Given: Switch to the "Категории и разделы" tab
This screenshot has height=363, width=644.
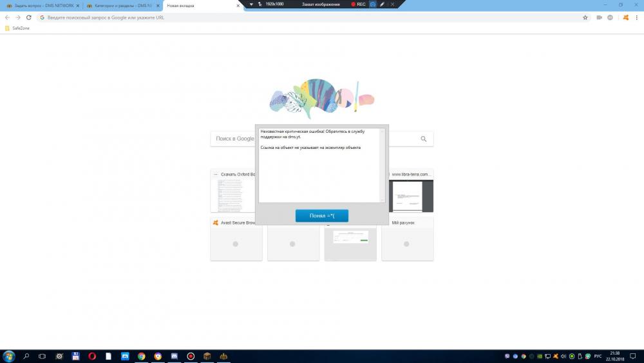Looking at the screenshot, I should pos(120,5).
